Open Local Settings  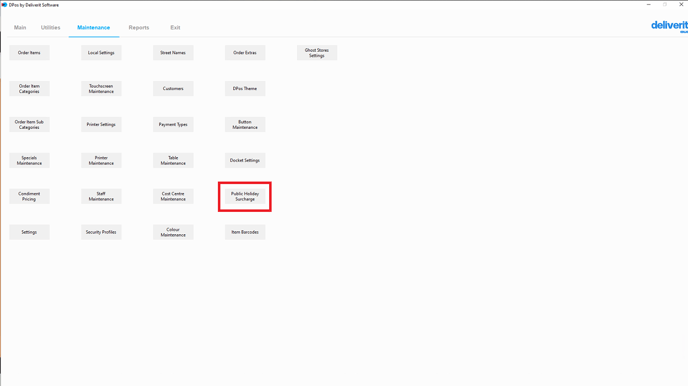(101, 53)
